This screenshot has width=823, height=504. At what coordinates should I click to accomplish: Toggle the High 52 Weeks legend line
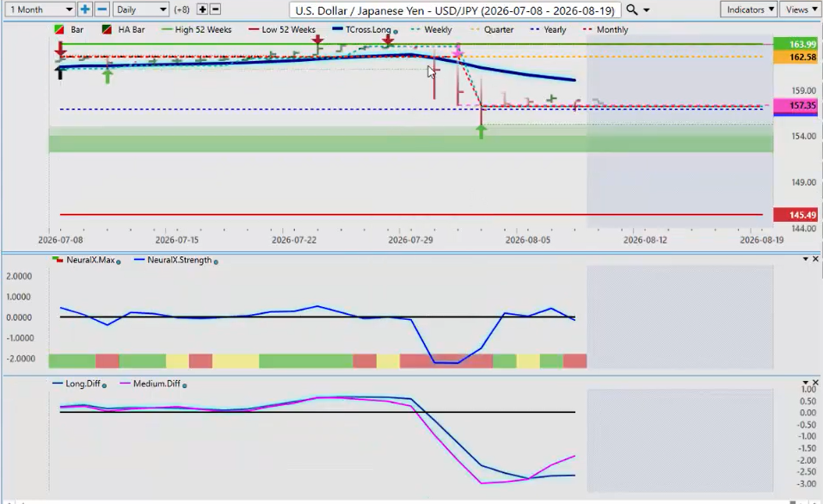[x=197, y=29]
